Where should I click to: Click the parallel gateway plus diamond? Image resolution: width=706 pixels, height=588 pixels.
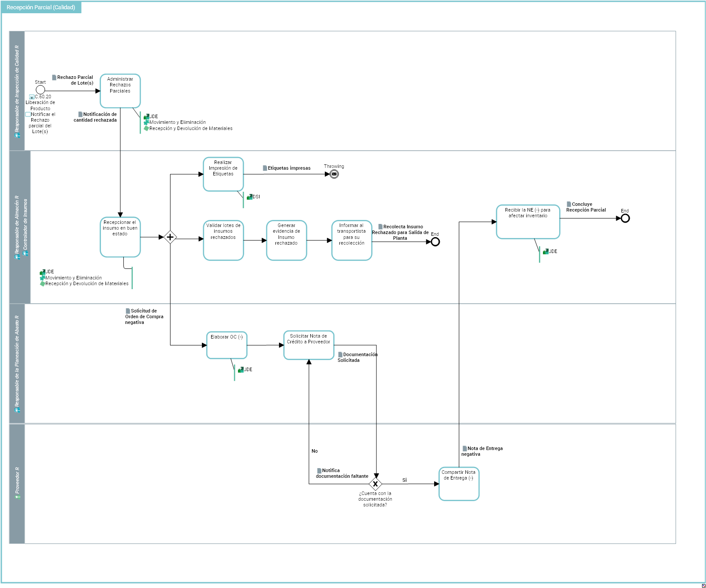pos(170,237)
